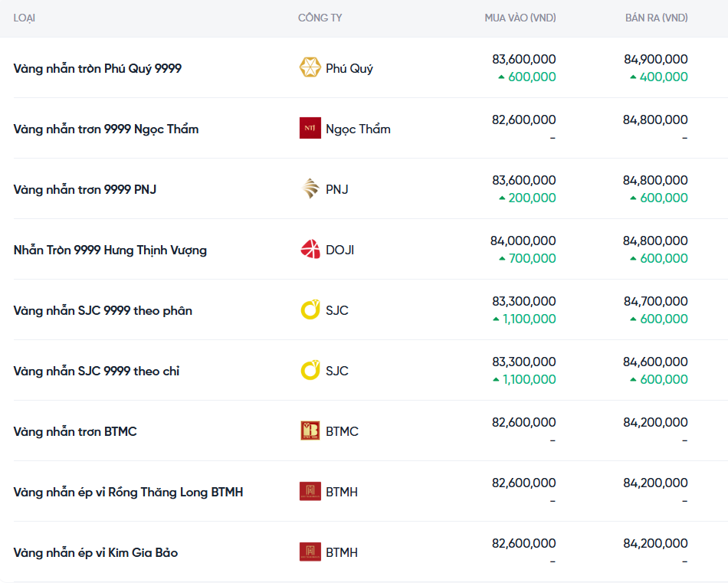
Task: Click green up arrow beside Phú Quý buy change
Action: pos(501,77)
